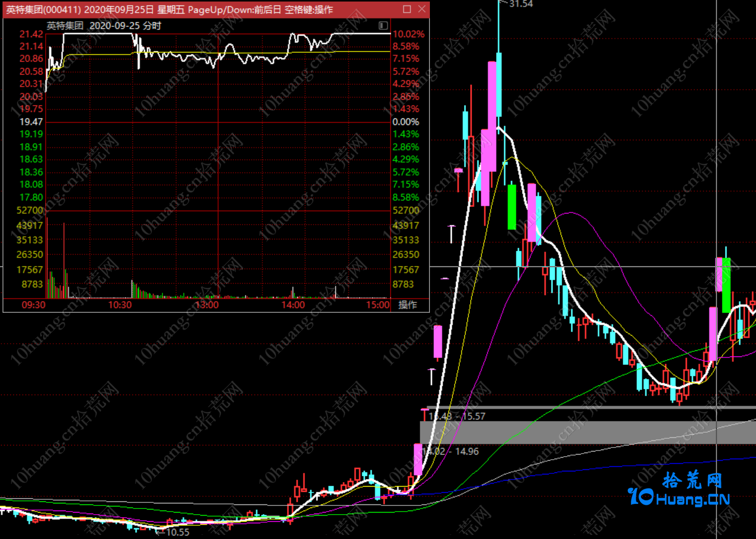Click the 19.47 previous-close price label
Image resolution: width=756 pixels, height=539 pixels.
point(31,122)
